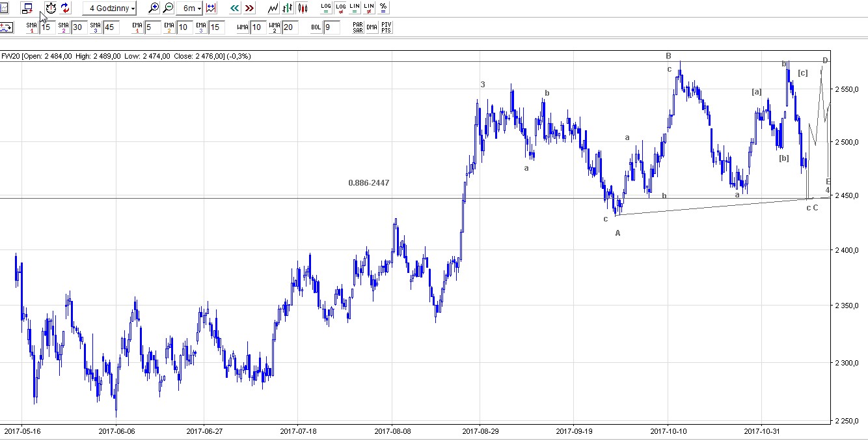Viewport: 868px width, 441px height.
Task: Enable the PAR SAR indicator
Action: coord(357,27)
